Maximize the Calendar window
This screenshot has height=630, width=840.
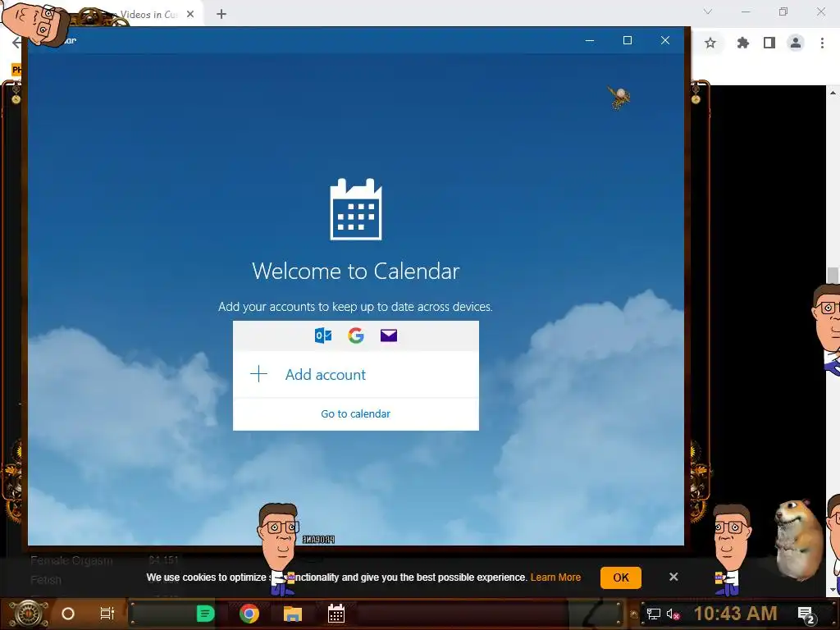628,40
